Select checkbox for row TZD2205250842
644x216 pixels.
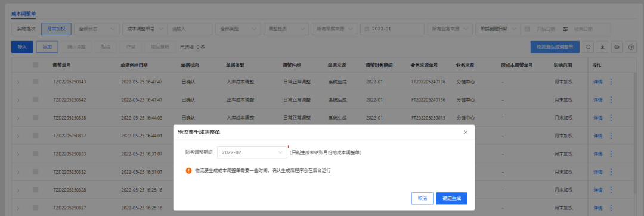coord(36,99)
